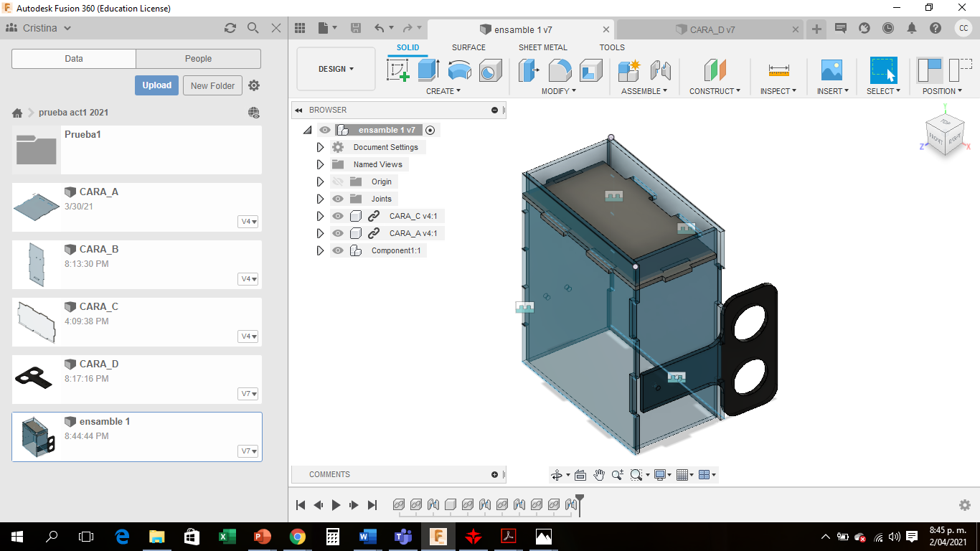
Task: Click the New Folder button
Action: pyautogui.click(x=212, y=85)
